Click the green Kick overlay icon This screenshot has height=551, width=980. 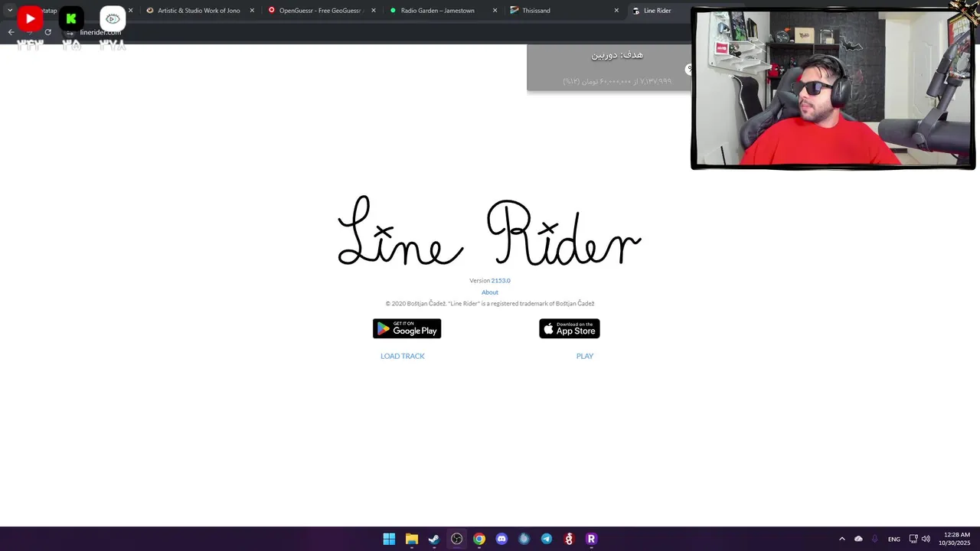pos(71,18)
